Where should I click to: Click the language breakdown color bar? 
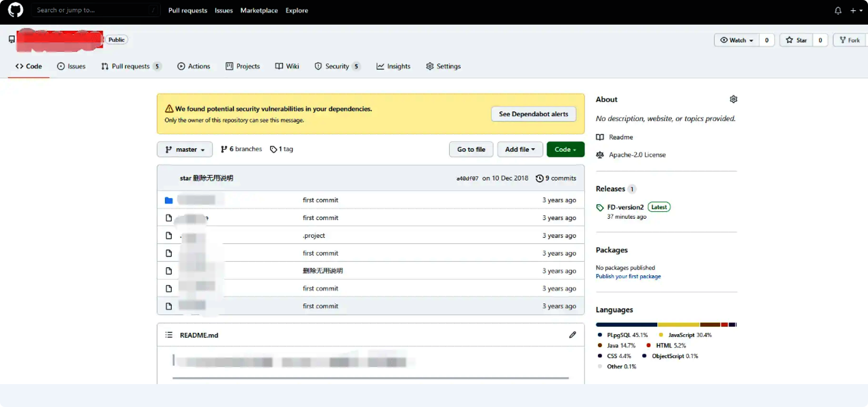[666, 324]
